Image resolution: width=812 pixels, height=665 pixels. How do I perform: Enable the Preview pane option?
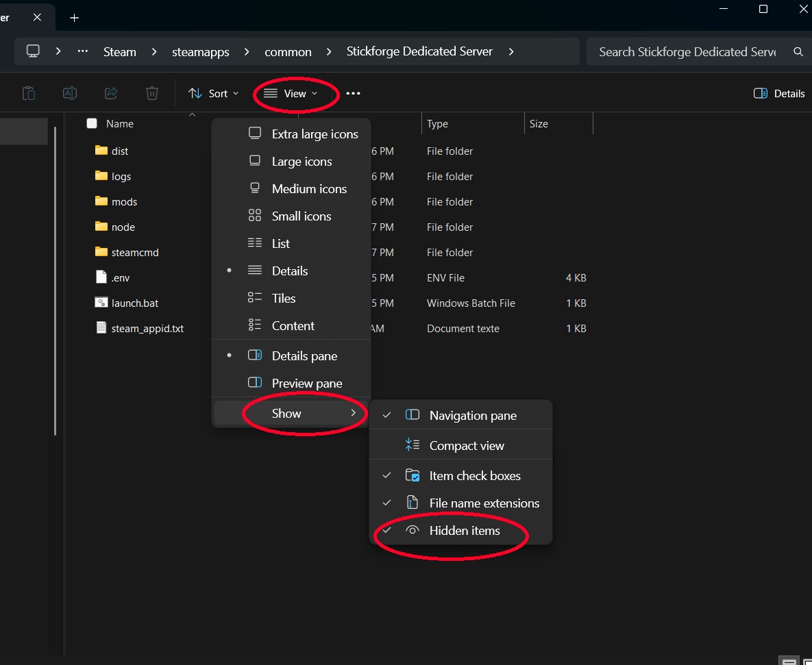[291, 384]
